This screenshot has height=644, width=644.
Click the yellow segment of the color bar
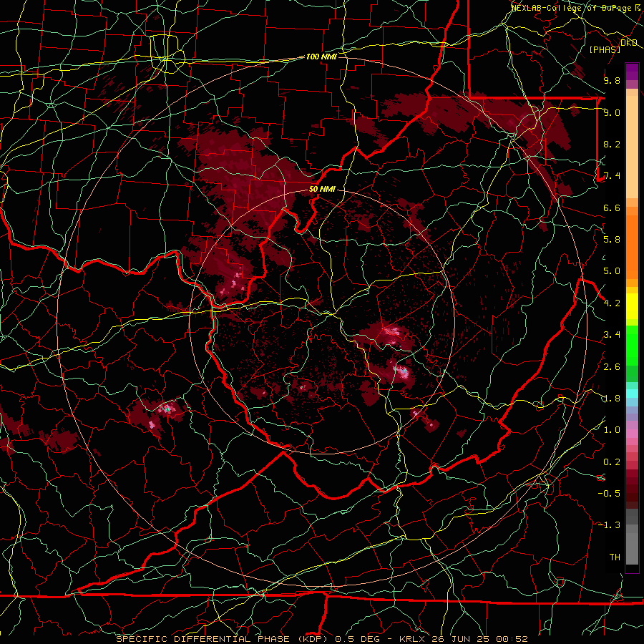tap(632, 306)
